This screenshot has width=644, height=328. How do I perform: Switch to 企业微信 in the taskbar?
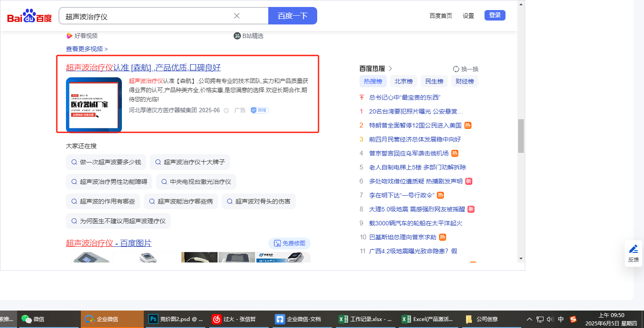tap(112, 319)
